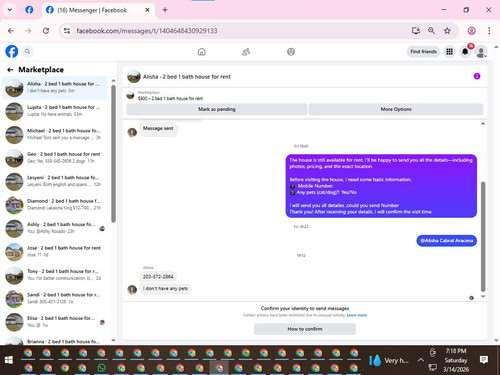Open Ashly conversation in the list
This screenshot has width=500, height=375.
pos(55,228)
